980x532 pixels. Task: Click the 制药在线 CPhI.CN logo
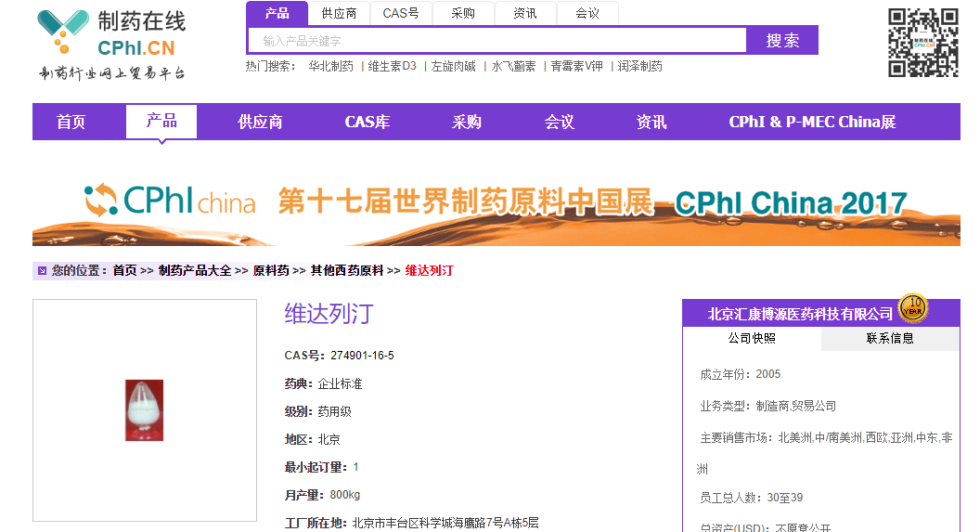pos(112,44)
